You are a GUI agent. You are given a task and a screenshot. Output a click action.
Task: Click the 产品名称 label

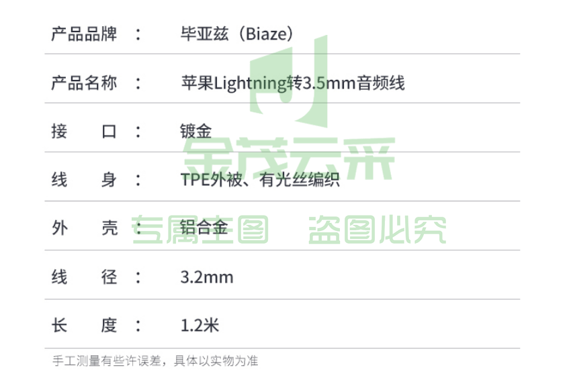84,83
